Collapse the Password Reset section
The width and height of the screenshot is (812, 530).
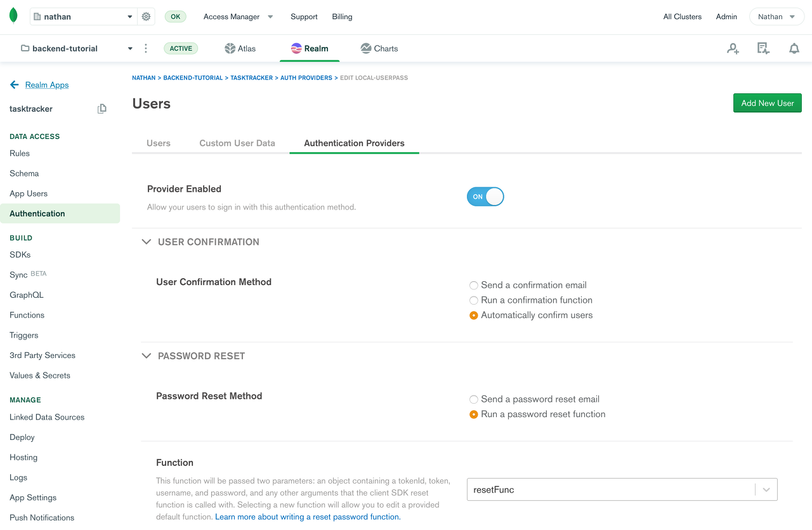coord(147,356)
